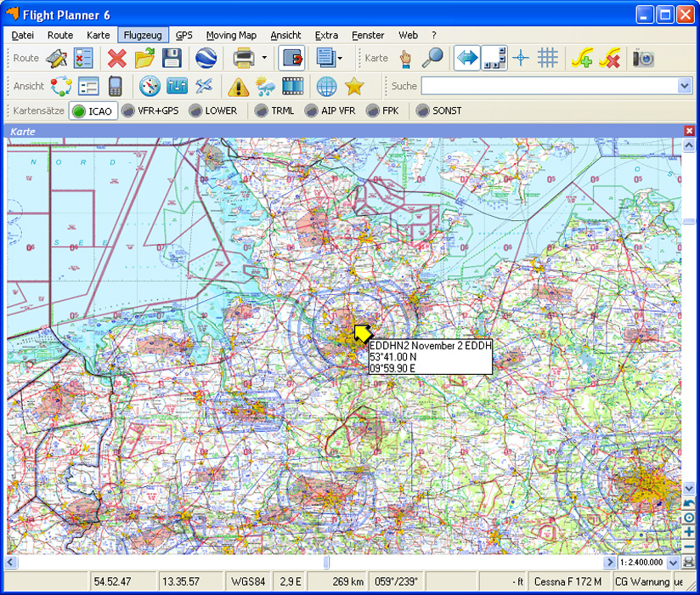Close the Karte map panel
This screenshot has height=595, width=700.
click(689, 131)
